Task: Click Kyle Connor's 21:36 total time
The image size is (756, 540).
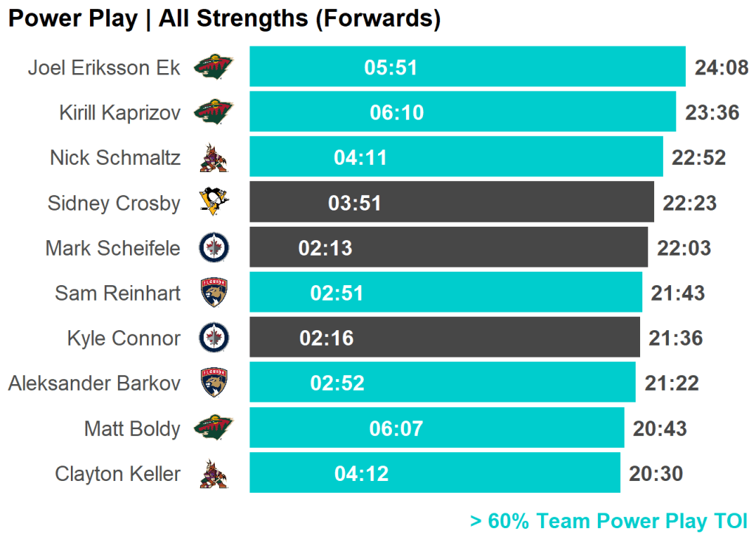Action: [x=676, y=338]
